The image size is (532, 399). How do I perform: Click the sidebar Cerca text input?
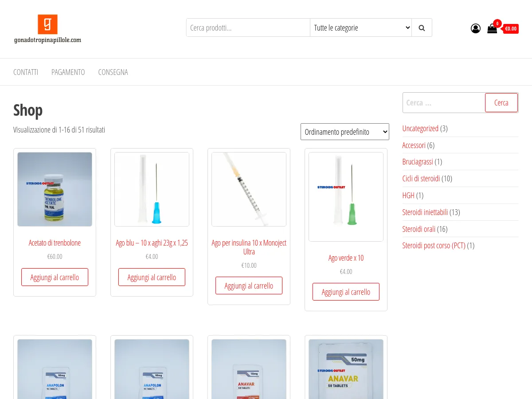443,103
